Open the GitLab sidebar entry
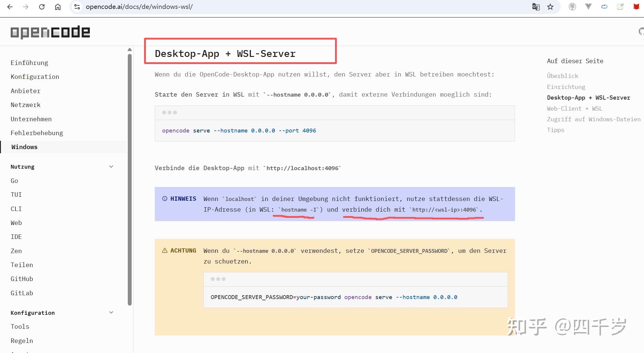 coord(22,293)
